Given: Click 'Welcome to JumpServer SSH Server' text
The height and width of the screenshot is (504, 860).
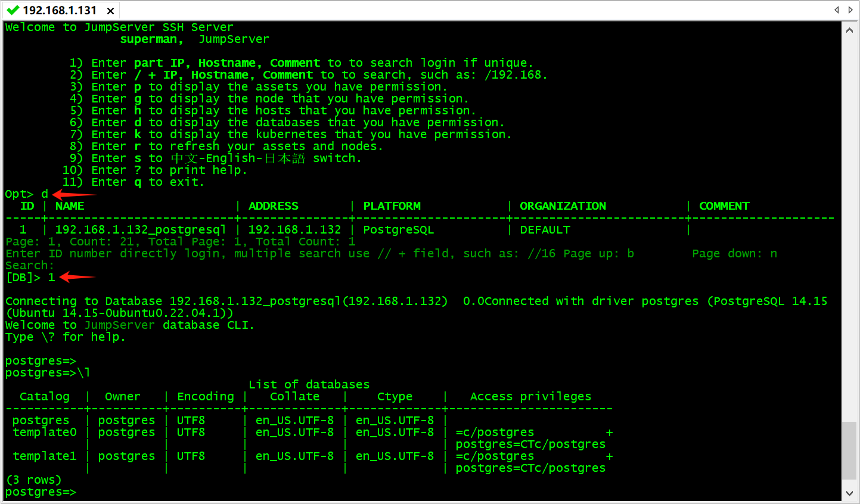Looking at the screenshot, I should 120,27.
